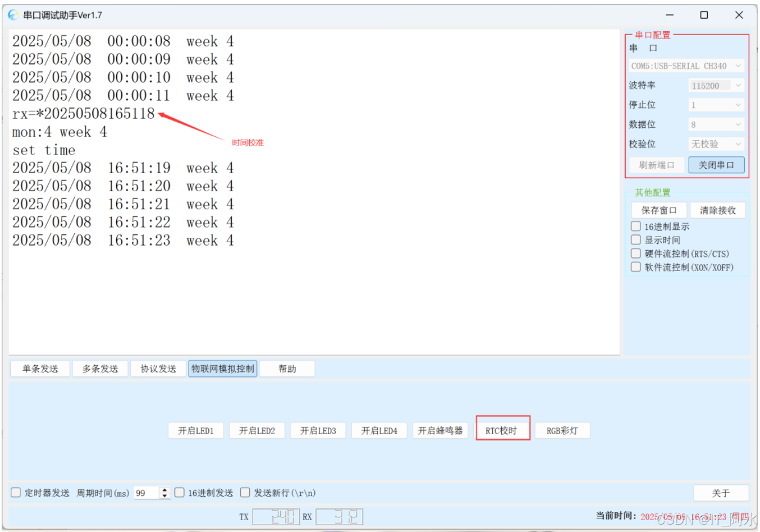Enable the 16进制发送 checkbox
The height and width of the screenshot is (532, 760).
(x=180, y=492)
